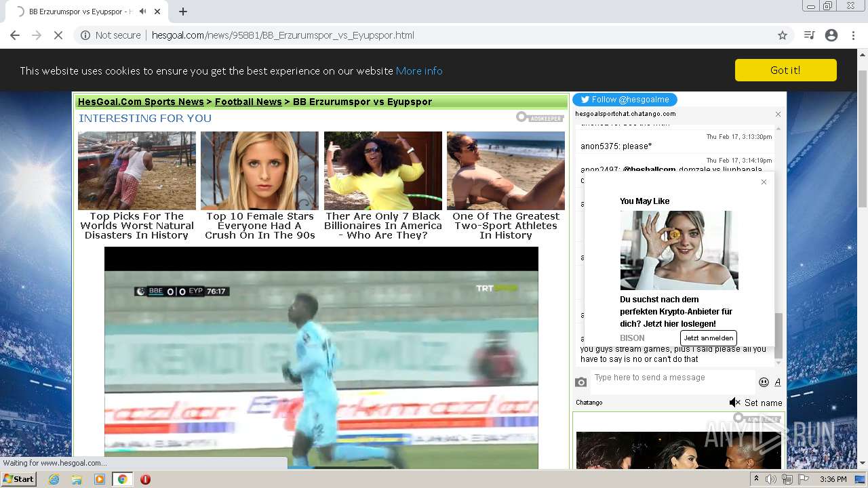The image size is (868, 488).
Task: Close the BB Erzurumspor tab
Action: [x=158, y=12]
